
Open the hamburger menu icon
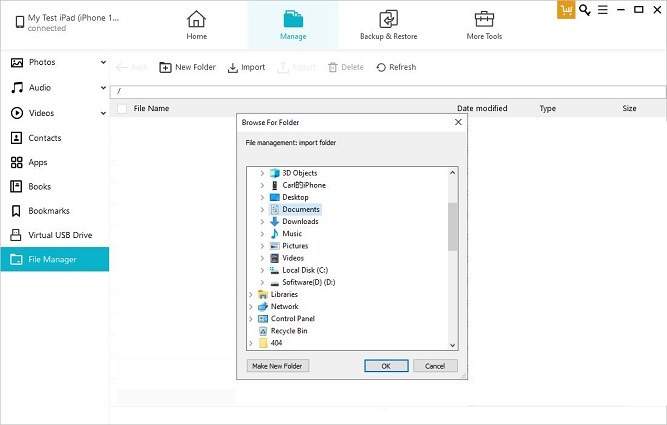point(603,9)
